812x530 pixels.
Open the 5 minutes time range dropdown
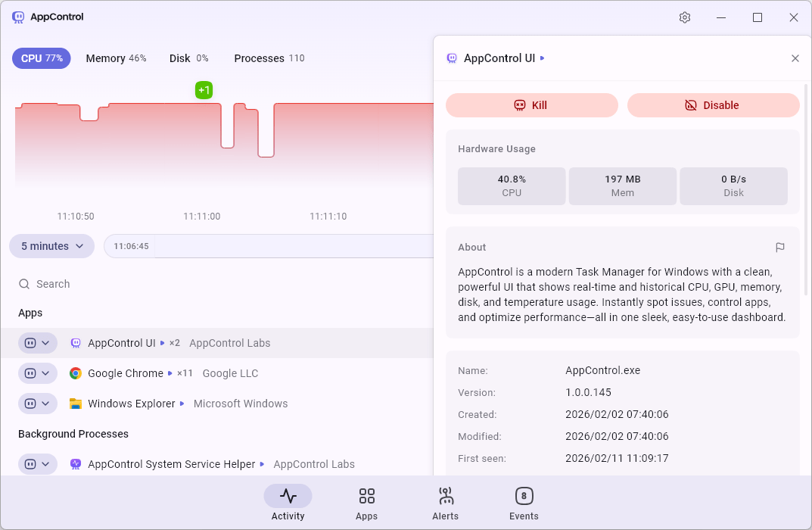click(x=51, y=246)
